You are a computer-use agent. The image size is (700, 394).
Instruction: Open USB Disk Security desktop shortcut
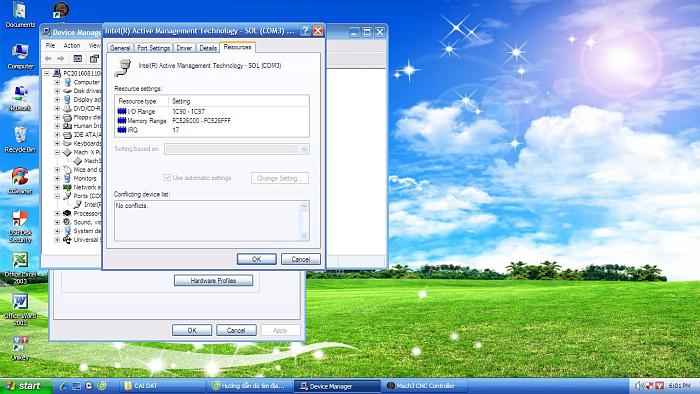(20, 227)
